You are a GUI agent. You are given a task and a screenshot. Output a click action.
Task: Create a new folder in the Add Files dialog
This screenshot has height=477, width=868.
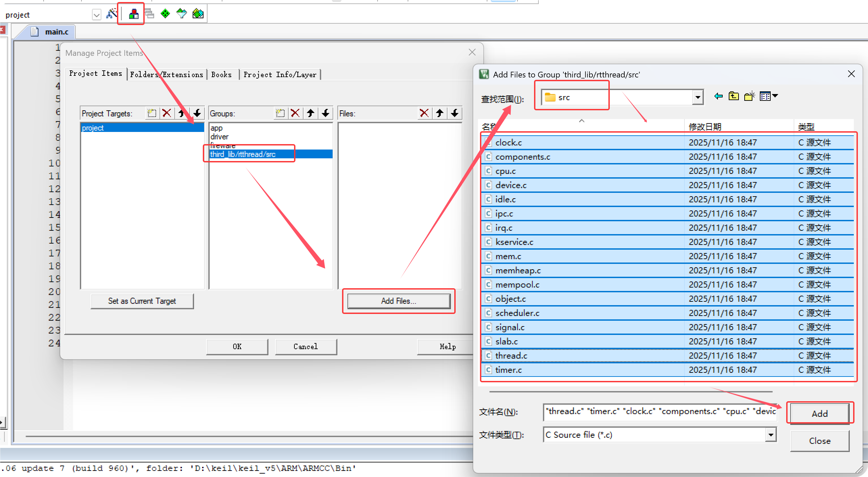[749, 96]
